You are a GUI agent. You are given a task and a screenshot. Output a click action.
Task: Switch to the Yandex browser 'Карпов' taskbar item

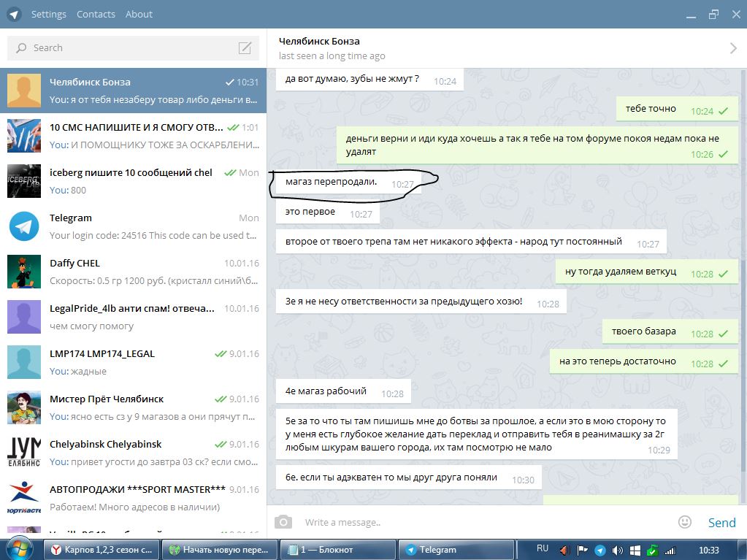click(x=101, y=550)
